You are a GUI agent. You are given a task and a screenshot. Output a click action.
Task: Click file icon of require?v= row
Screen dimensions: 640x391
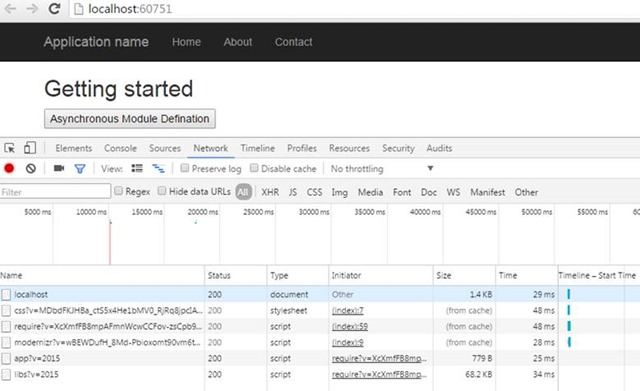coord(6,327)
